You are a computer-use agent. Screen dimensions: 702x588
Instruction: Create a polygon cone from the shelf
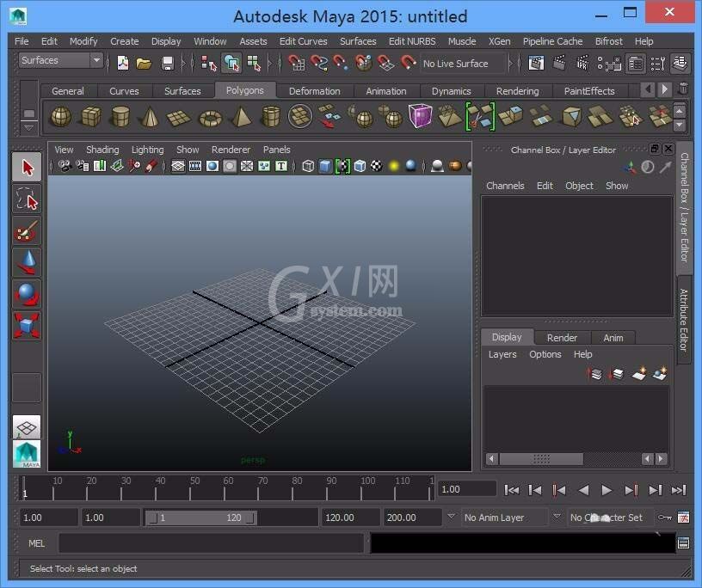(x=150, y=117)
